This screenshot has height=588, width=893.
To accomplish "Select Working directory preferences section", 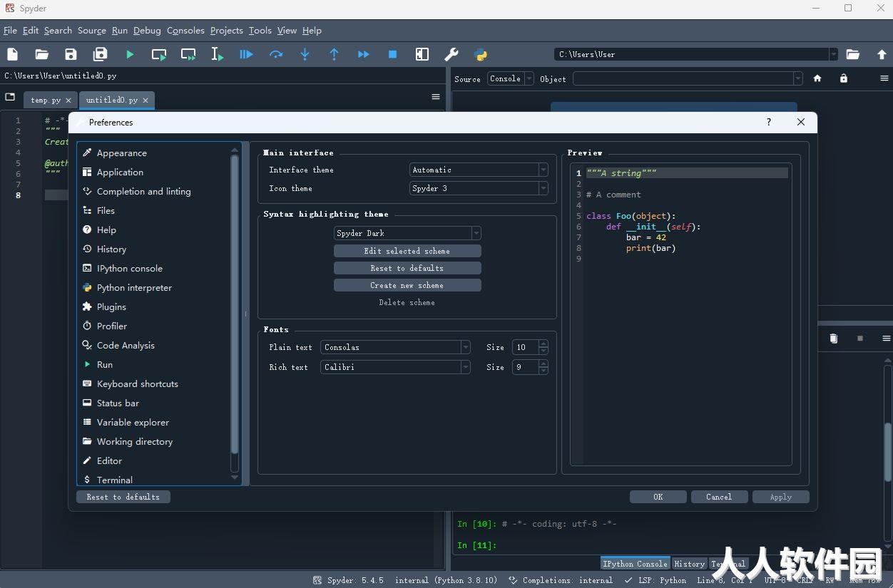I will point(153,441).
